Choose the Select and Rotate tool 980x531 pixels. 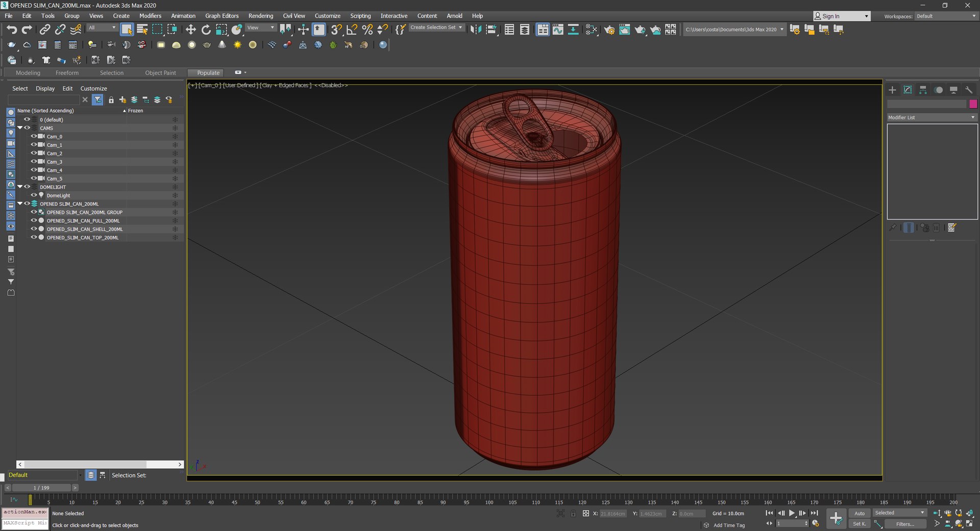(206, 30)
